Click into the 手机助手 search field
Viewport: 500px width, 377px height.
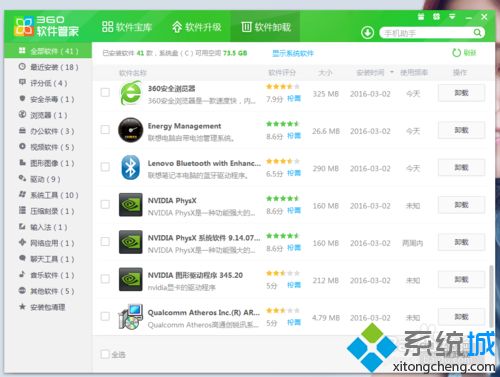click(427, 33)
